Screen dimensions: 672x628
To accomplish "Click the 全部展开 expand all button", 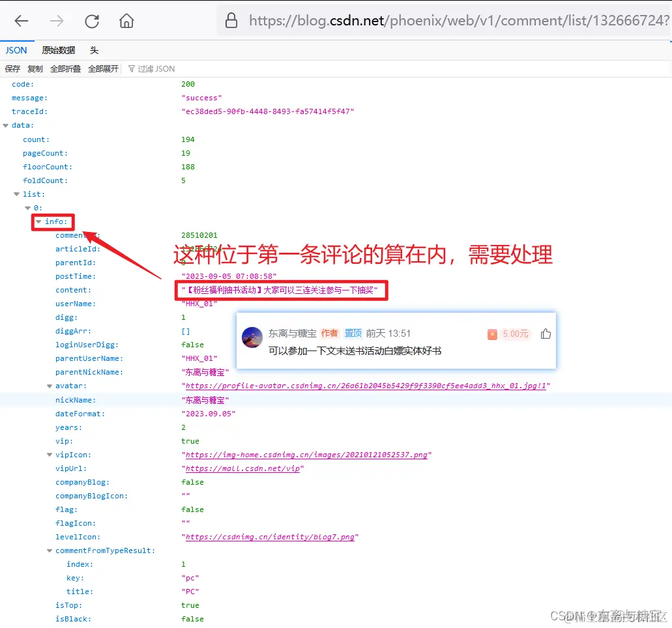I will pos(103,68).
